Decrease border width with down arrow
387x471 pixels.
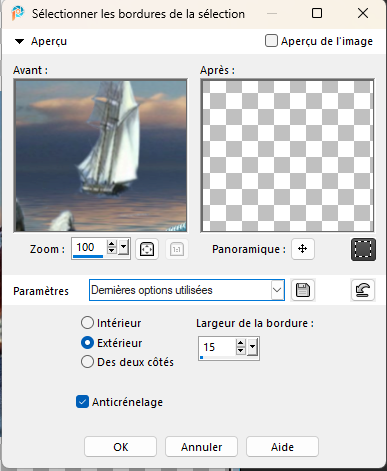tap(240, 350)
